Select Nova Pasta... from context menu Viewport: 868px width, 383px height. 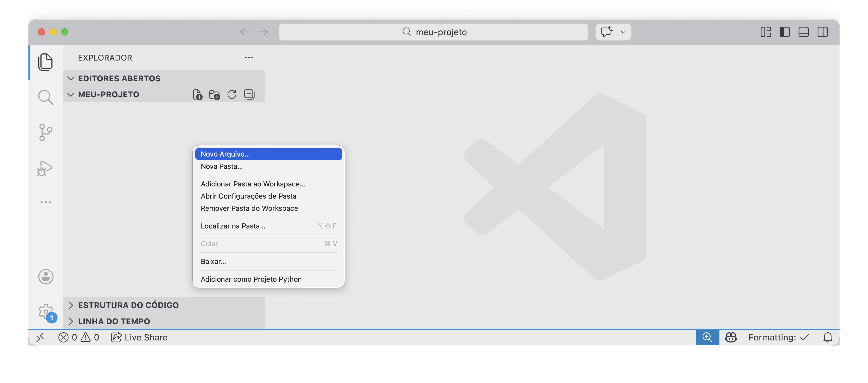(x=222, y=166)
